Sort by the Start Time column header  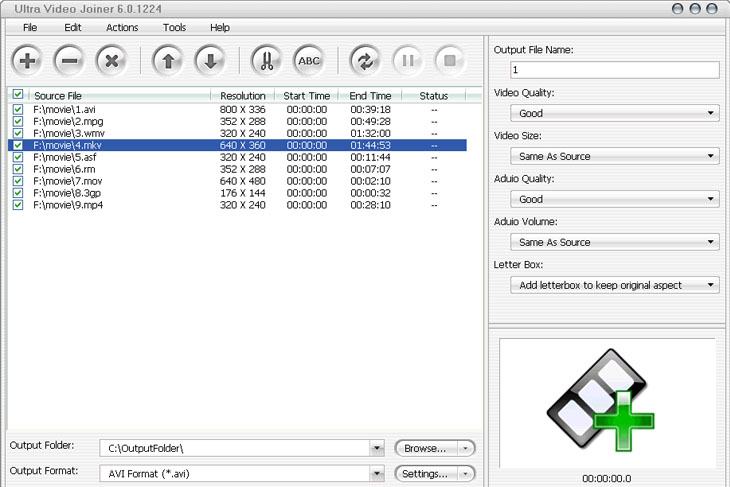coord(306,95)
